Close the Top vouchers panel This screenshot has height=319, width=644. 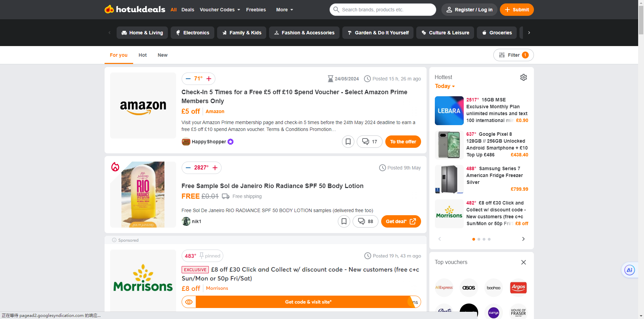(524, 262)
